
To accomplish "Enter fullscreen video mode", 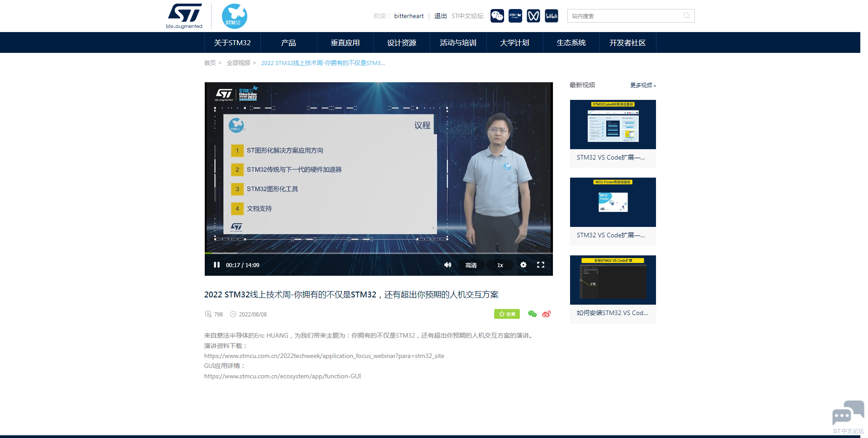I will 541,265.
